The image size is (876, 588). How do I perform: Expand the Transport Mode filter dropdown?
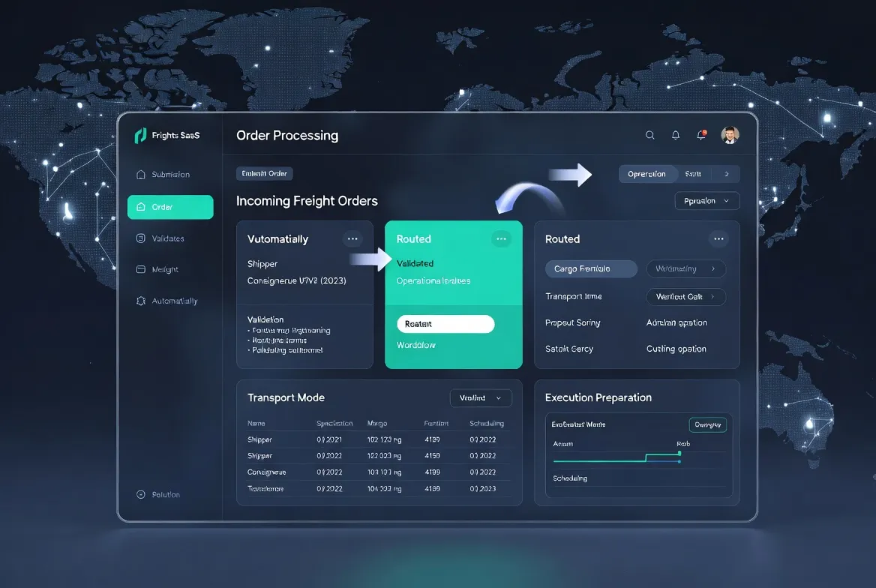click(481, 397)
